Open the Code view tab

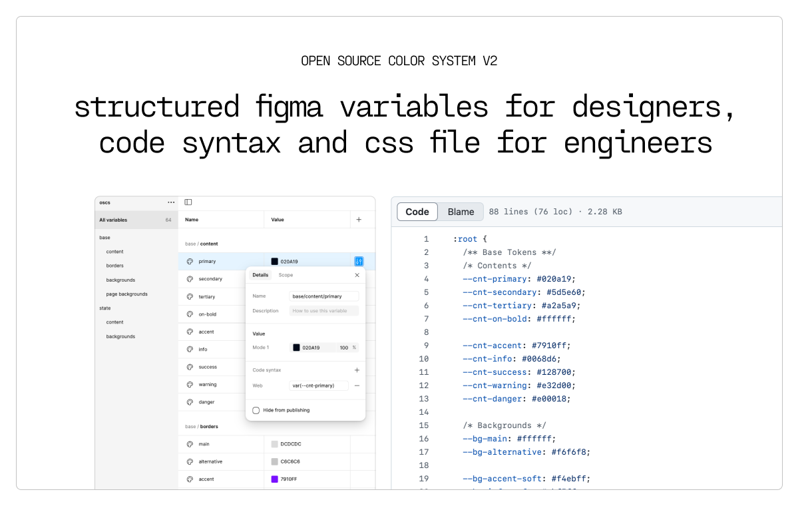(x=417, y=212)
